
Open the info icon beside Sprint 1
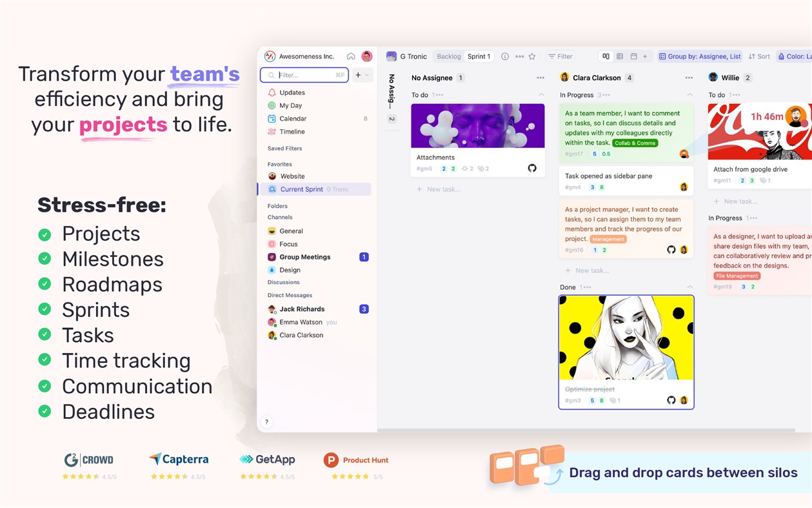504,56
